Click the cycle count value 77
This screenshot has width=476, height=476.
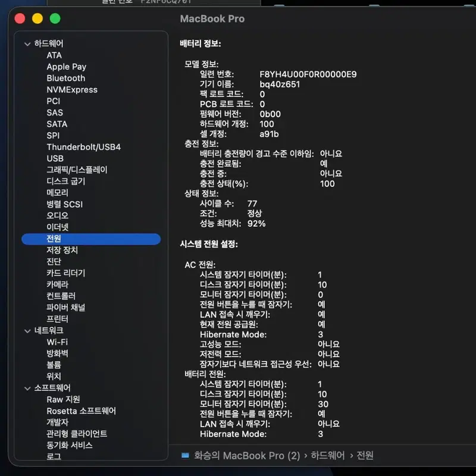click(x=252, y=203)
